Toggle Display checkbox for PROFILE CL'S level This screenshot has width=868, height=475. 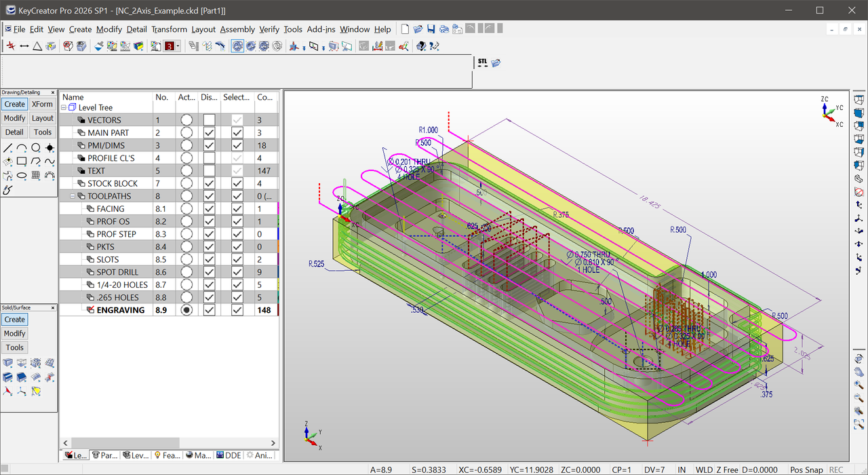[x=210, y=158]
